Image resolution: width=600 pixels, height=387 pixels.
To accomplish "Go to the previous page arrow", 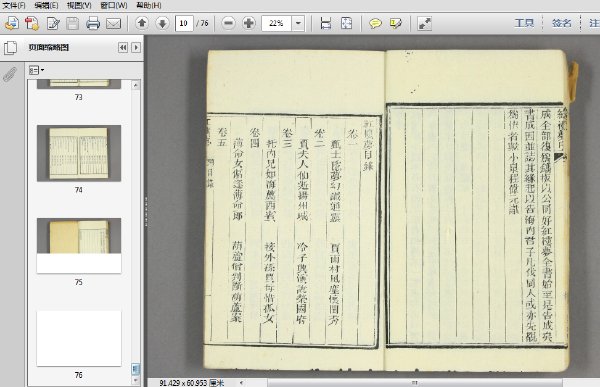I will 142,23.
